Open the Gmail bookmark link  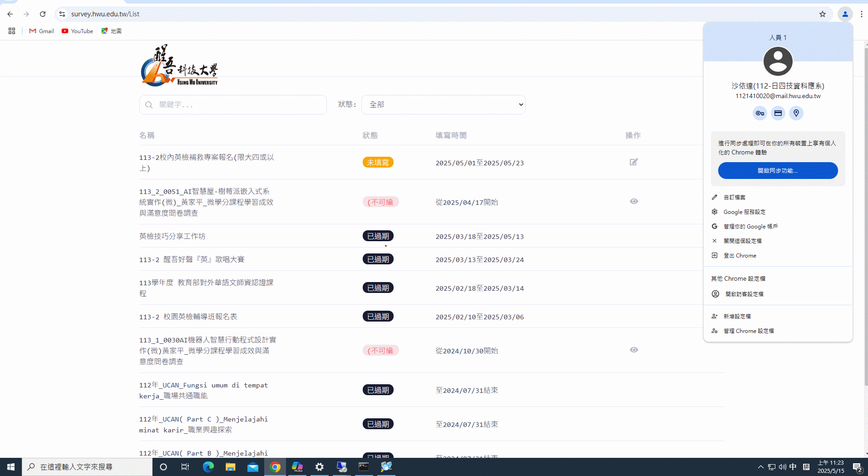[42, 31]
